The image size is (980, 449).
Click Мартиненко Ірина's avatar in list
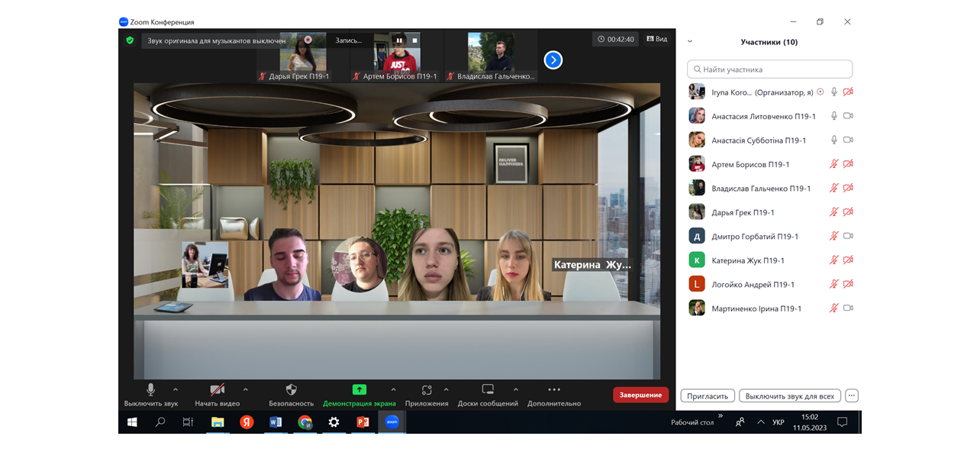pyautogui.click(x=697, y=308)
